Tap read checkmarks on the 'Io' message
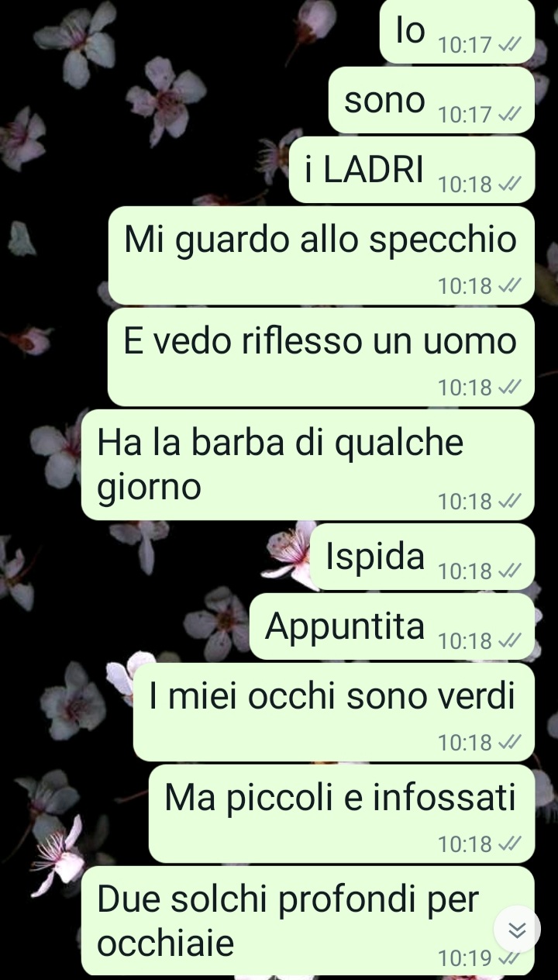This screenshot has height=980, width=558. [x=509, y=45]
